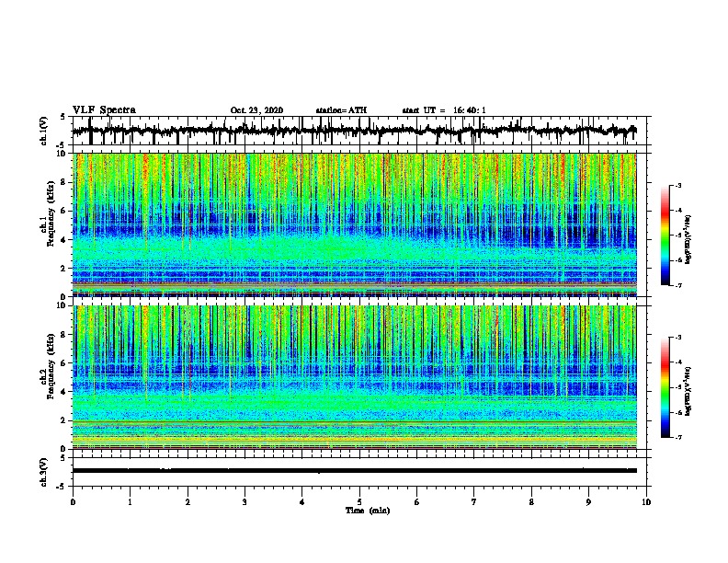Screen dimensions: 728x563
Task: Click time axis tick label "0"
Action: pos(73,502)
